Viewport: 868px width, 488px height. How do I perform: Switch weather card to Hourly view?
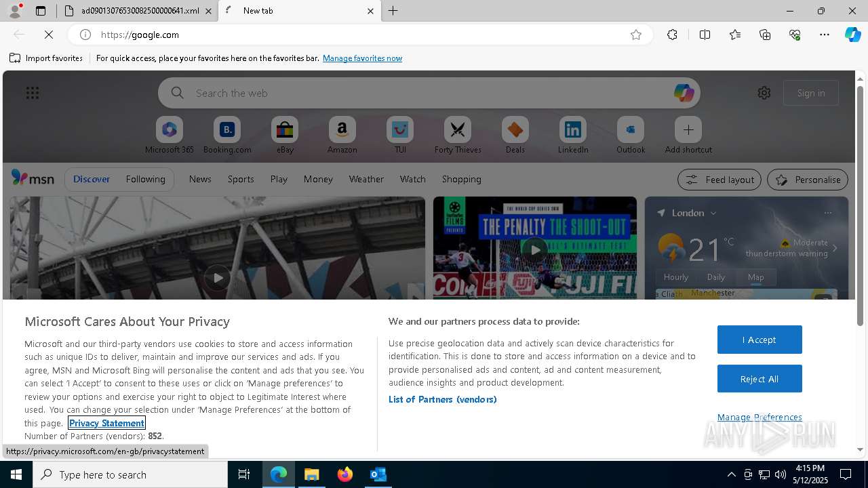[676, 277]
